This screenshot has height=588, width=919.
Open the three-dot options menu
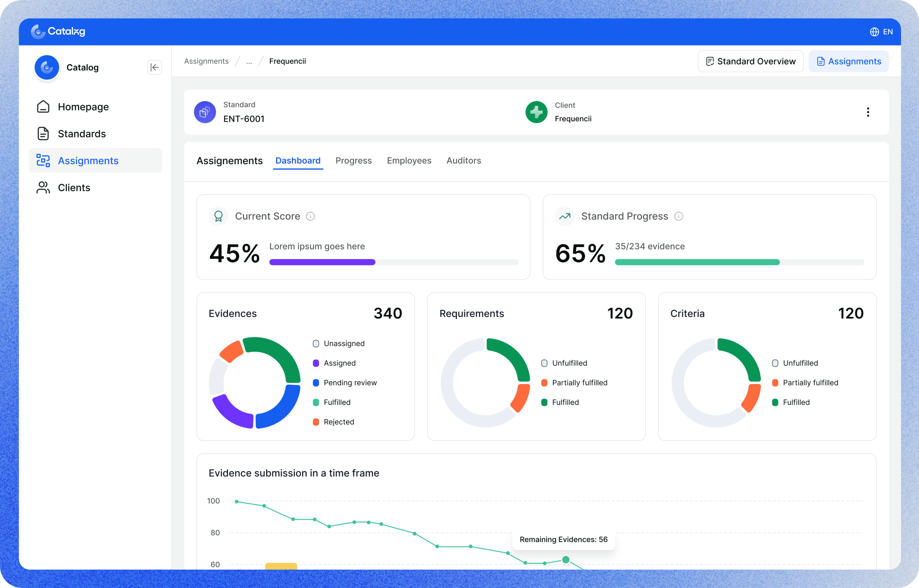pyautogui.click(x=868, y=112)
